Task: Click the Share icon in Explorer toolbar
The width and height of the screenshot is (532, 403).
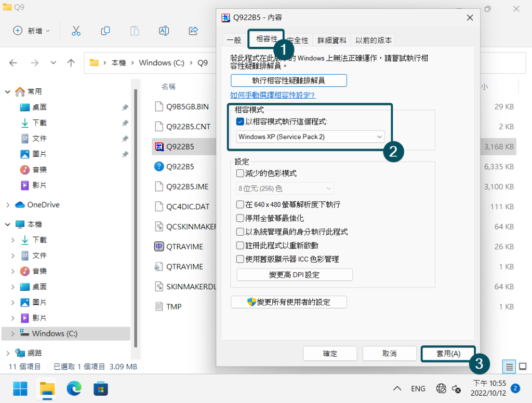Action: [x=193, y=31]
